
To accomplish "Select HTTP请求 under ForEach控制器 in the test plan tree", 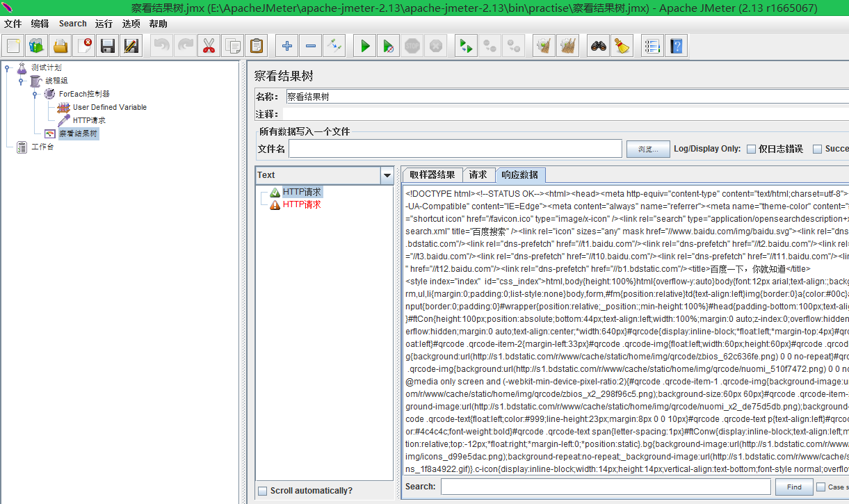I will tap(89, 120).
